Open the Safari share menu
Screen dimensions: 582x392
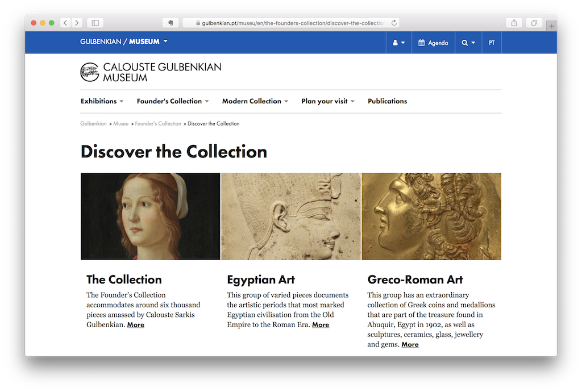coord(514,23)
